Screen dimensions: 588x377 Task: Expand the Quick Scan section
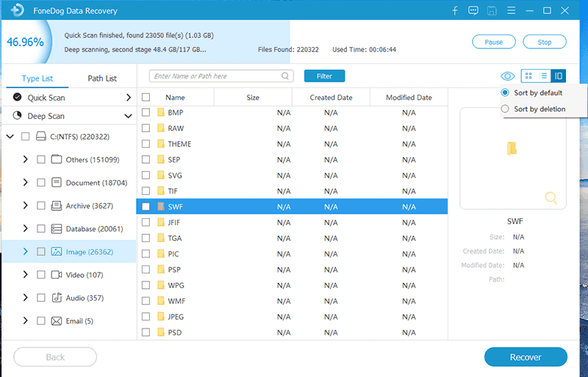tap(128, 97)
